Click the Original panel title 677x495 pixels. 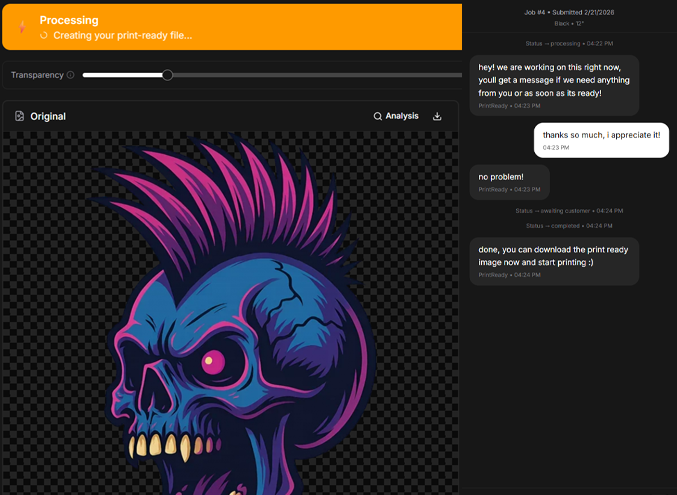point(48,116)
